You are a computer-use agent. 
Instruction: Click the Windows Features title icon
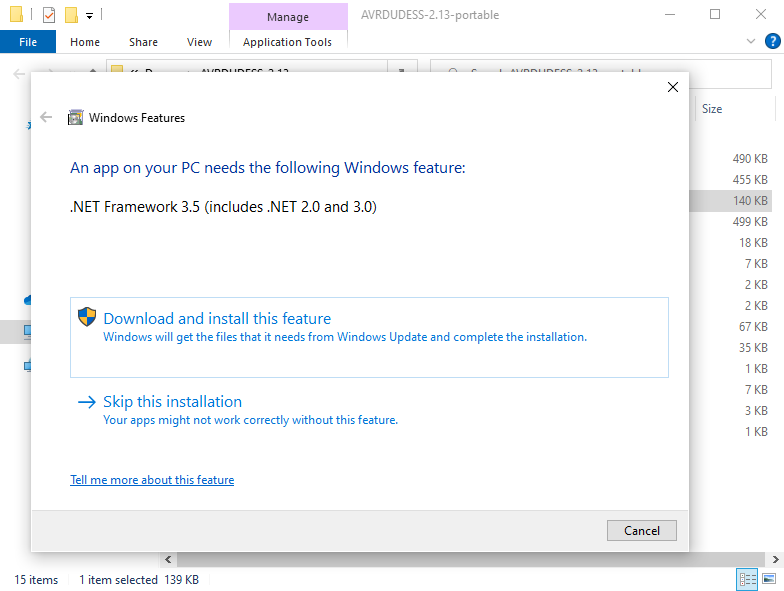76,118
